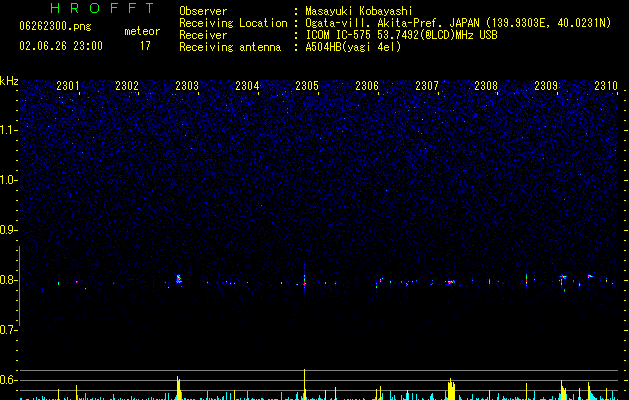Click time marker 2303
Screen dimensions: 629x400
187,86
